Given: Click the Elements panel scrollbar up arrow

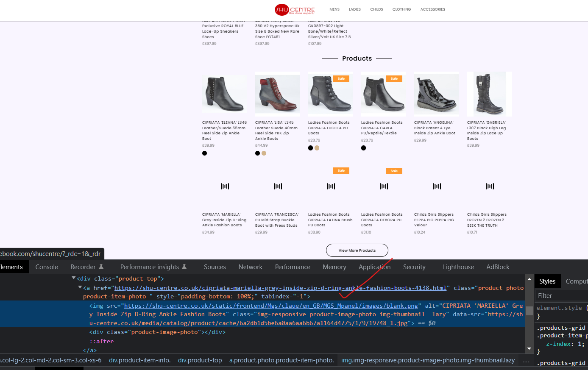Looking at the screenshot, I should coord(529,279).
